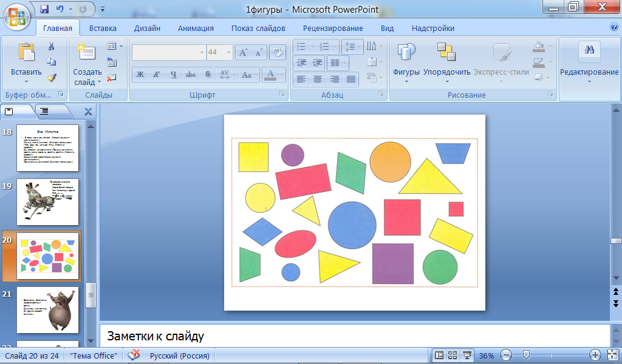
Task: Select slide 18 thumbnail
Action: point(47,148)
